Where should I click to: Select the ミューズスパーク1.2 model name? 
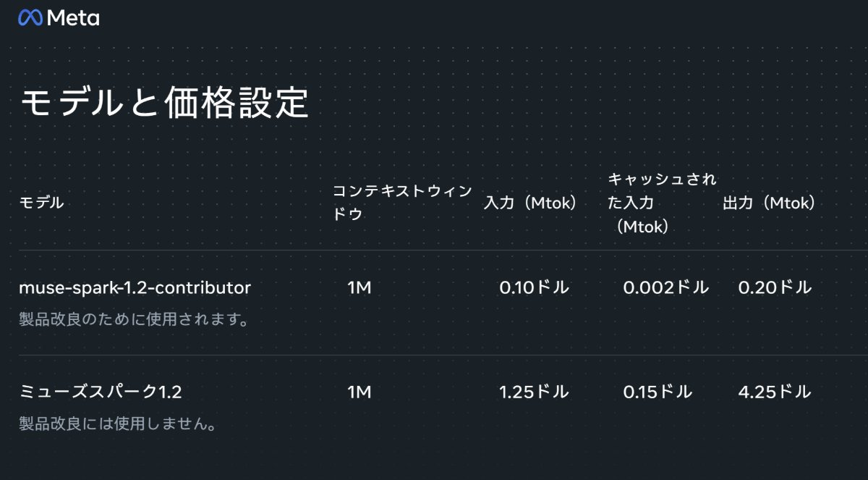[x=100, y=392]
